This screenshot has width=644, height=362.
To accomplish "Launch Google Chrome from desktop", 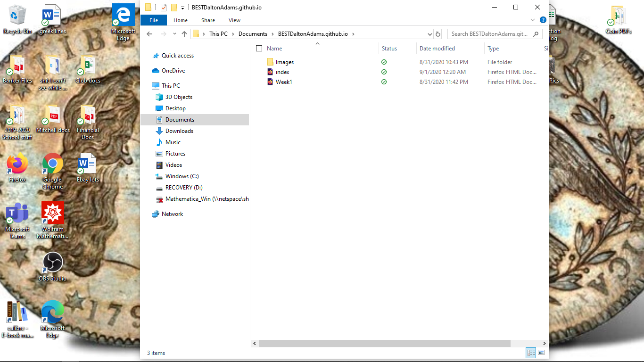I will pyautogui.click(x=53, y=171).
